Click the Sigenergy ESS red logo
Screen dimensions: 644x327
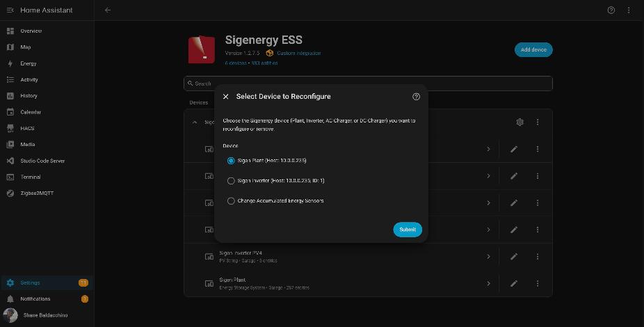201,49
